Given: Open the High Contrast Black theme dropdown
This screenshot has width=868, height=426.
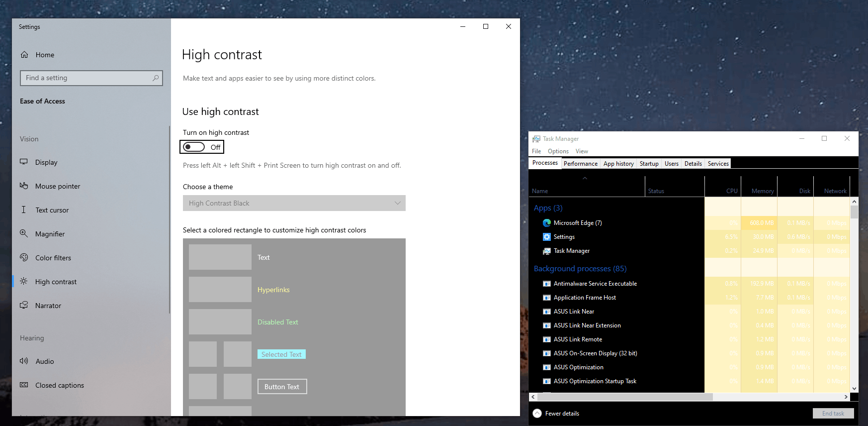Looking at the screenshot, I should [294, 203].
